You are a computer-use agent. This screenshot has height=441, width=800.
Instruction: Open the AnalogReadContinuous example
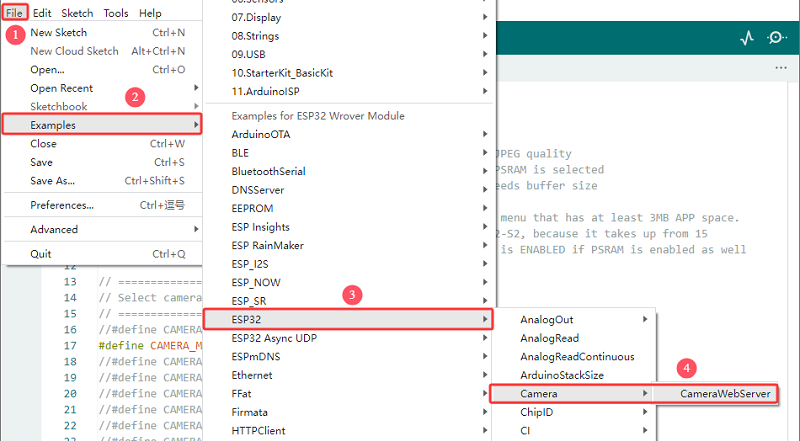click(573, 356)
